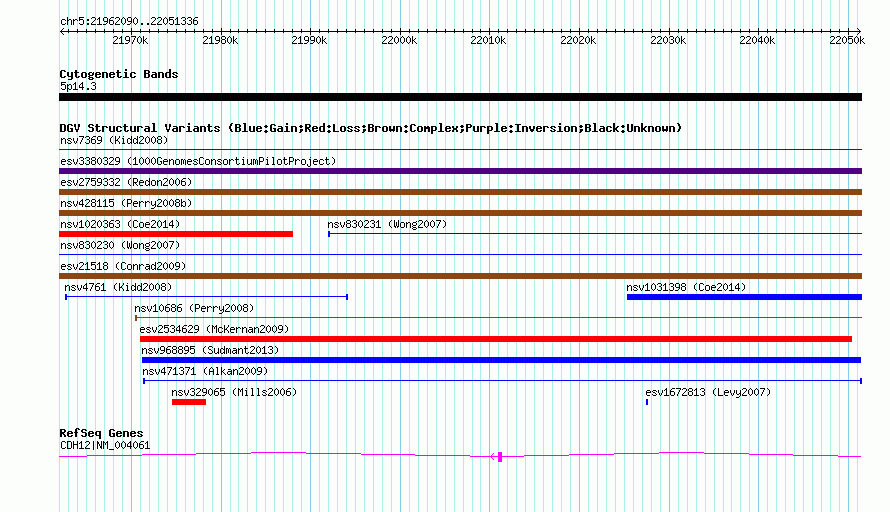Open the CDH12|NM_004061 gene label

point(105,446)
